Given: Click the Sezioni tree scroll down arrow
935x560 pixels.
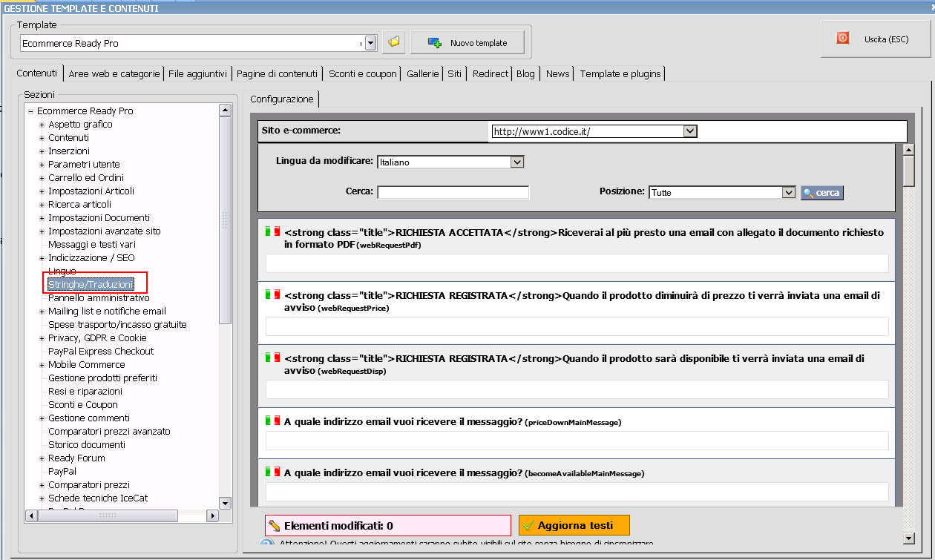Looking at the screenshot, I should click(x=226, y=503).
